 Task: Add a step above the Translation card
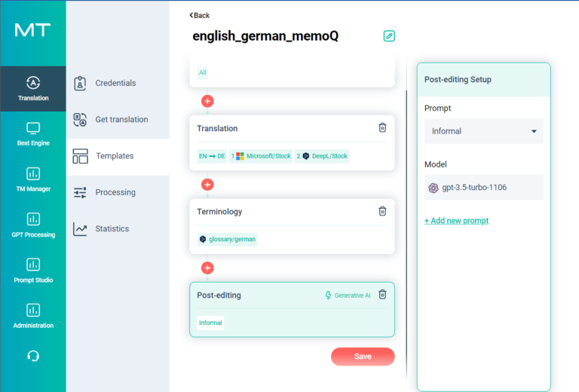click(208, 101)
